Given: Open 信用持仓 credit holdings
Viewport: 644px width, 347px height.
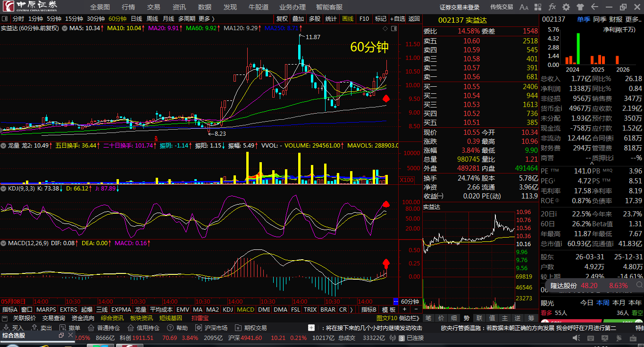Looking at the screenshot, I should [x=143, y=328].
